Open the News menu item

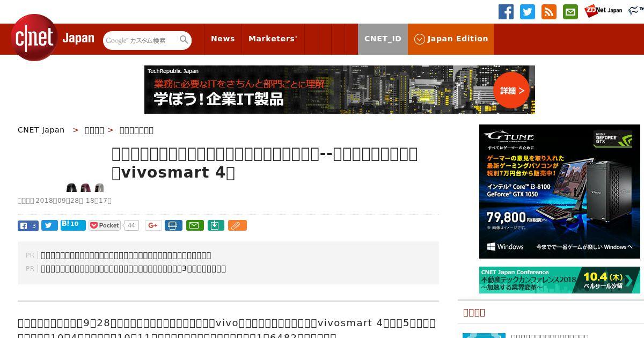click(x=223, y=39)
